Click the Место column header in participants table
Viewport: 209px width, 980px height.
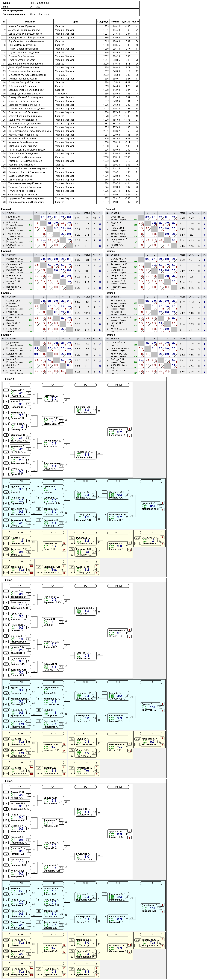[135, 21]
